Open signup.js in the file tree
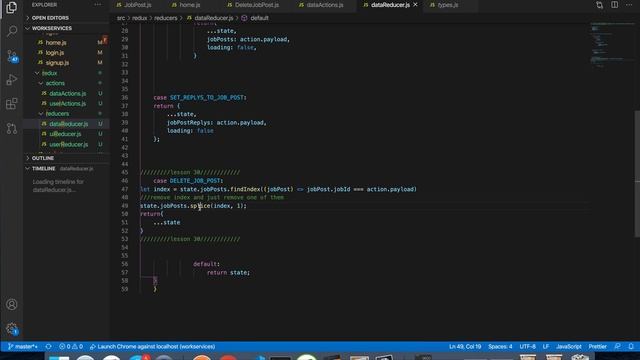The image size is (640, 360). [x=57, y=63]
